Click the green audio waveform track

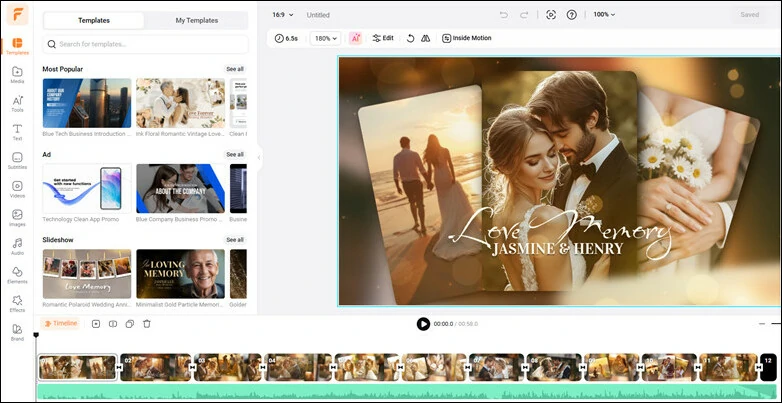point(406,392)
